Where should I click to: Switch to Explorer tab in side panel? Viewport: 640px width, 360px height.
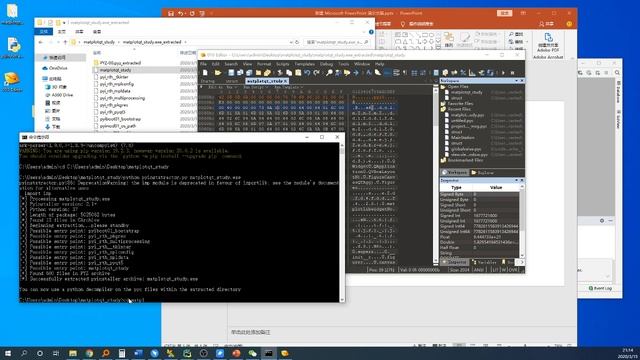[482, 173]
